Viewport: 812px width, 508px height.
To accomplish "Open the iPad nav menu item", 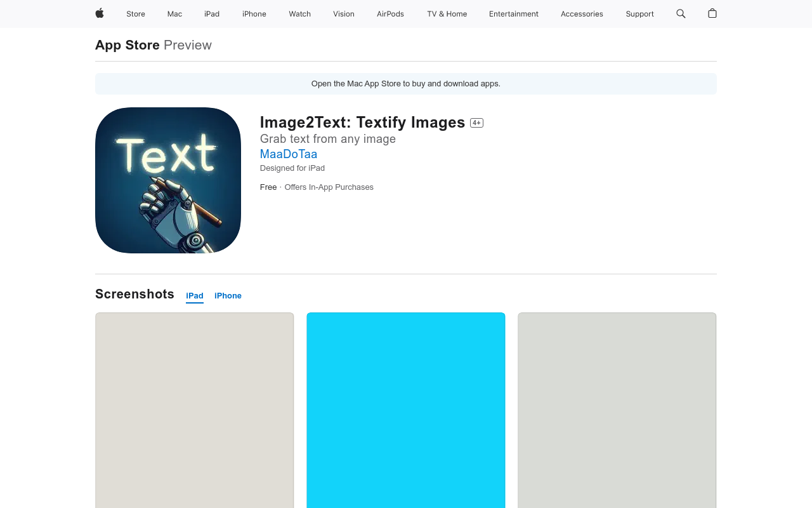I will (212, 14).
